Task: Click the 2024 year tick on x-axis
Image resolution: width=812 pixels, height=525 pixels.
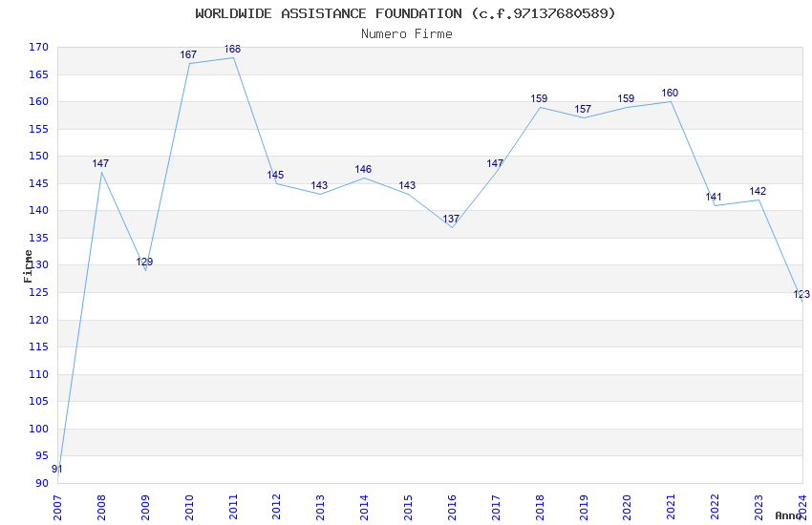Action: pyautogui.click(x=802, y=508)
